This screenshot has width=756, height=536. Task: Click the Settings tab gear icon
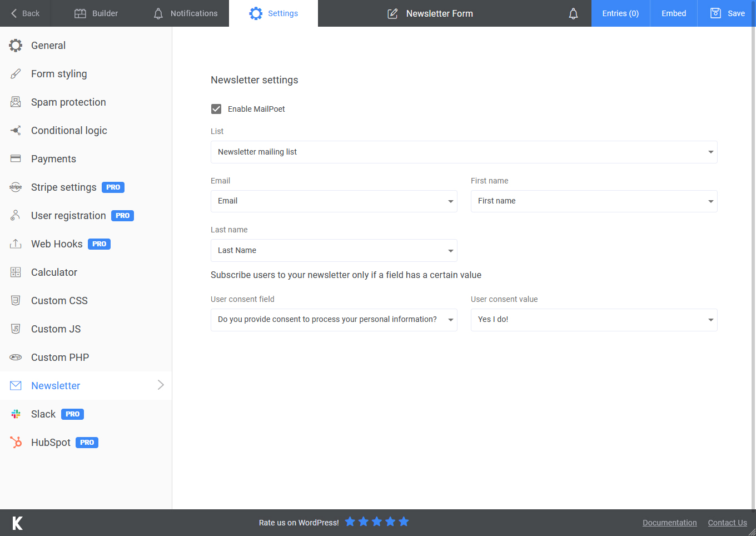256,13
